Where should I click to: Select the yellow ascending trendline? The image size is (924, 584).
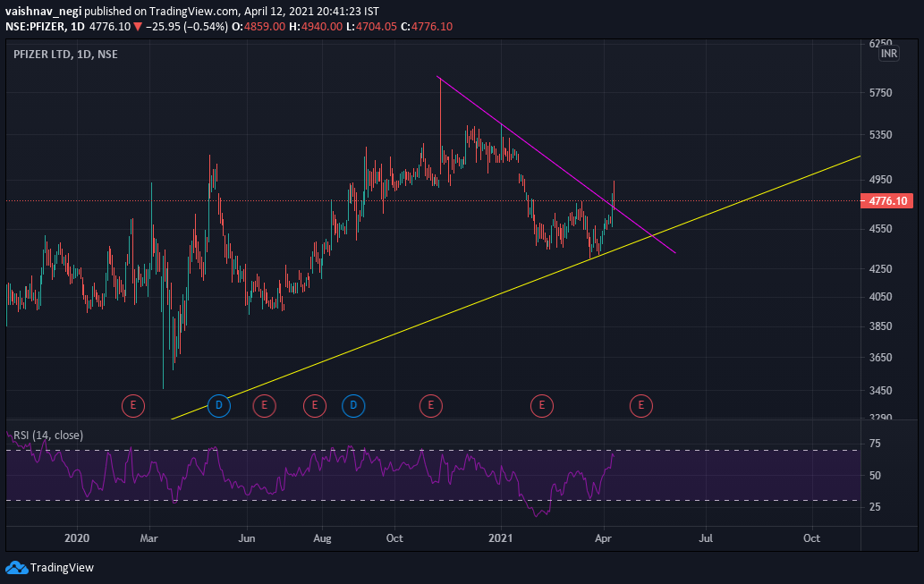tap(515, 288)
